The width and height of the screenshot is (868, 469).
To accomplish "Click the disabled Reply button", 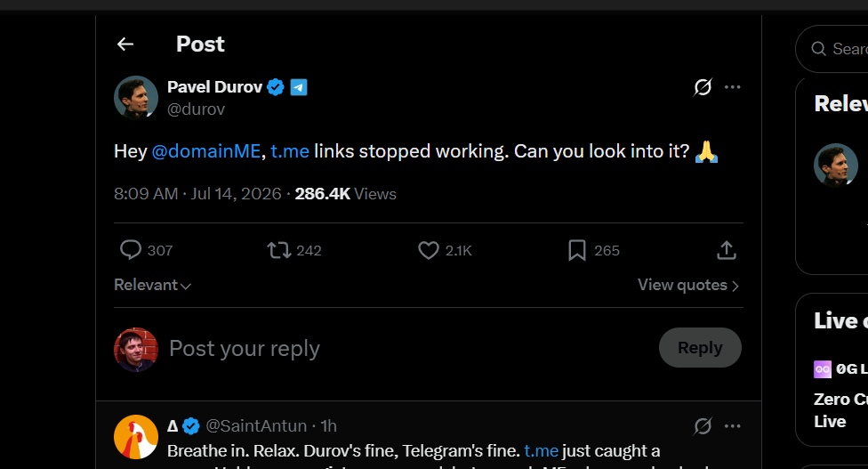I will point(700,347).
